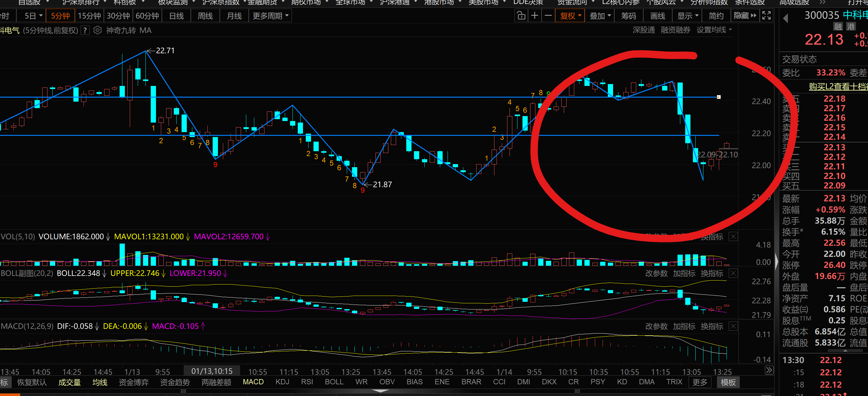Click the unlock padlock icon in chart toolbar
This screenshot has width=868, height=396.
[x=521, y=15]
